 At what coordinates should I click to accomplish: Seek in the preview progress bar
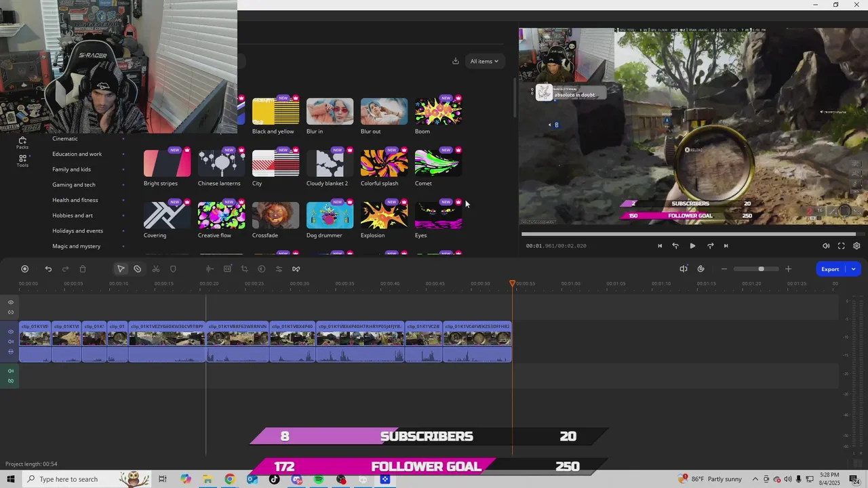[x=692, y=235]
